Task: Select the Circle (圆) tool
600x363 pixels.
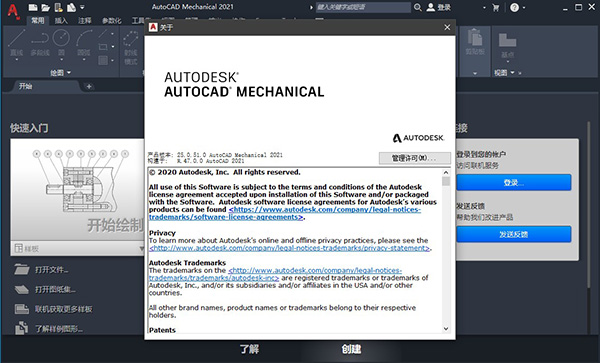Action: 61,42
